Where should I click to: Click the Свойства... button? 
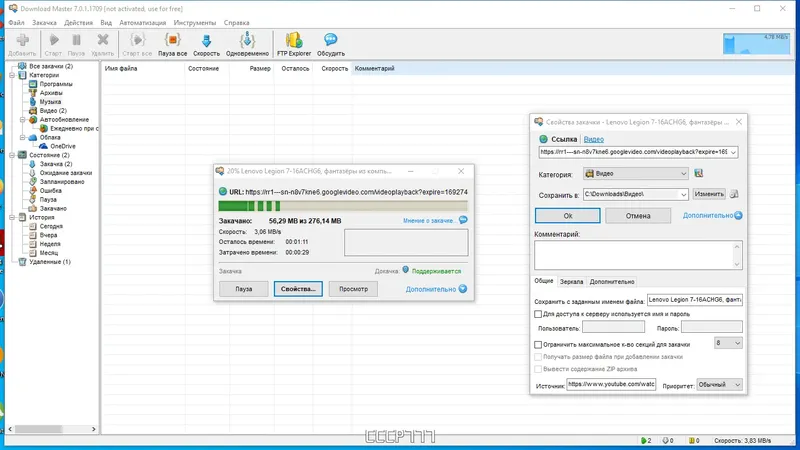pos(298,289)
